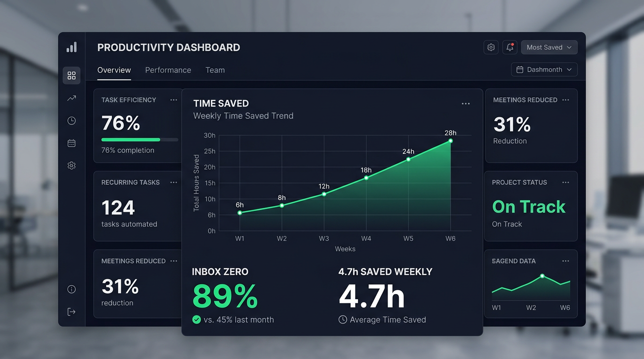Image resolution: width=644 pixels, height=359 pixels.
Task: Open the settings gear icon in sidebar
Action: point(72,165)
